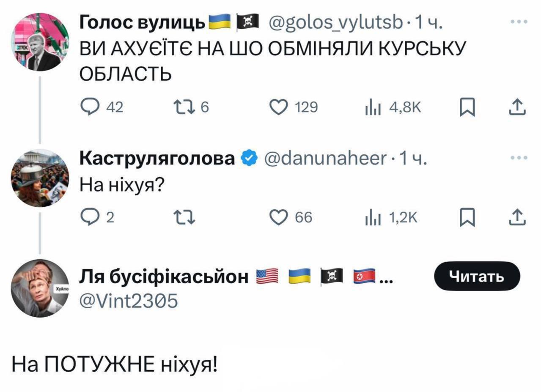Share the Голос вулиць tweet

click(x=519, y=108)
